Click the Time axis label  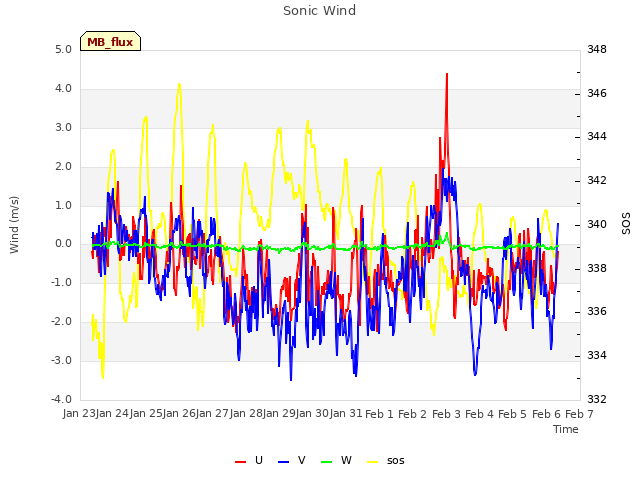pyautogui.click(x=566, y=429)
